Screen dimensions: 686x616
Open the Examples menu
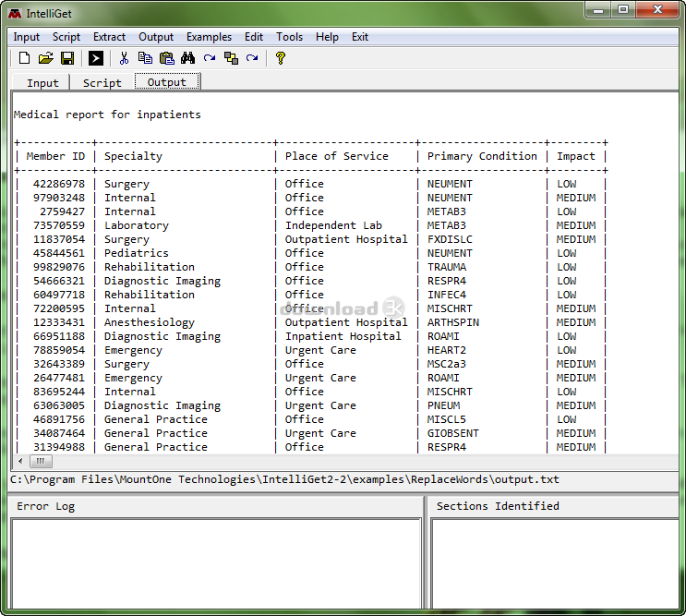tap(209, 37)
